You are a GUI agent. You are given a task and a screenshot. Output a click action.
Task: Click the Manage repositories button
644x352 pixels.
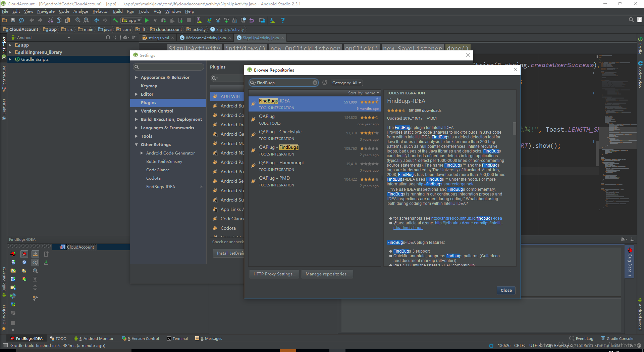(327, 274)
